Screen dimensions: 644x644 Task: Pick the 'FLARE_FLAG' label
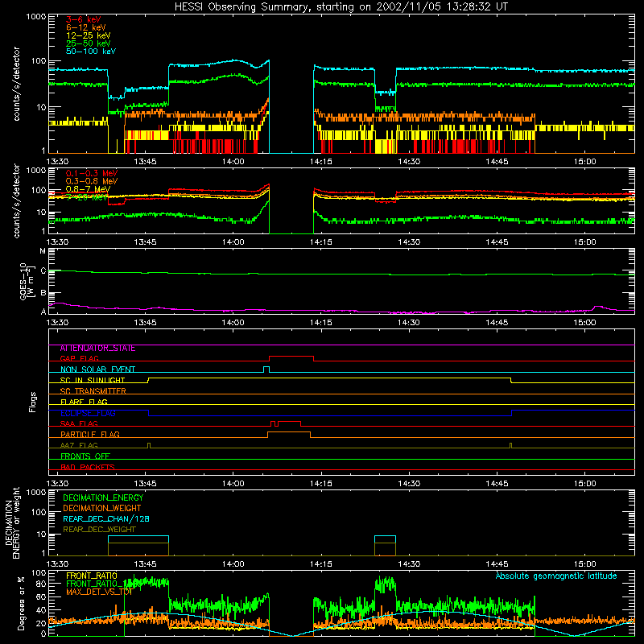tap(84, 402)
